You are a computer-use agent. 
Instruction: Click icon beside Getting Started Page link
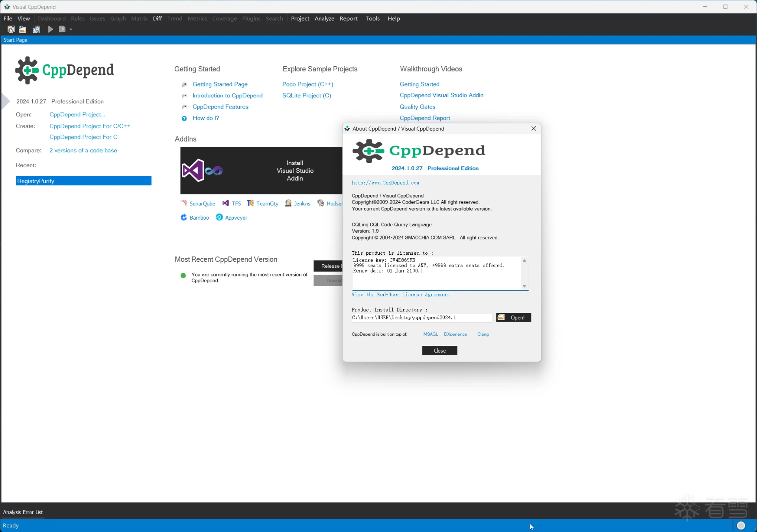(x=184, y=84)
